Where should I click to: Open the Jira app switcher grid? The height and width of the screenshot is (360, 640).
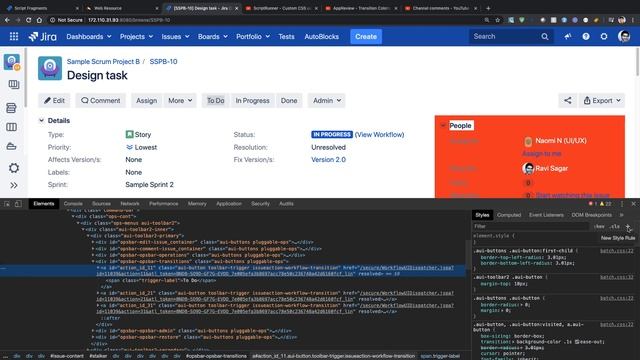(x=14, y=37)
